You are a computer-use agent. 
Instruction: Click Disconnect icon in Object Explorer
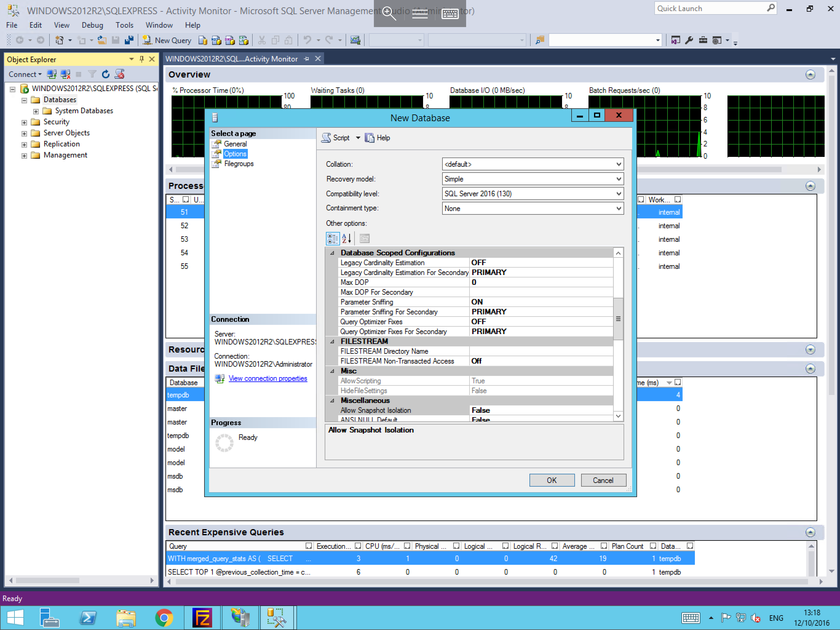[65, 74]
